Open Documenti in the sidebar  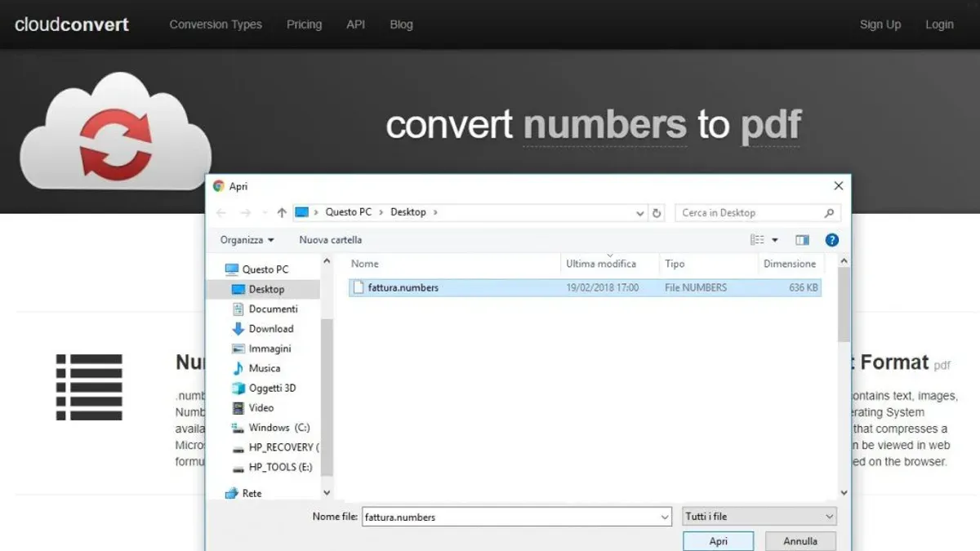[265, 309]
